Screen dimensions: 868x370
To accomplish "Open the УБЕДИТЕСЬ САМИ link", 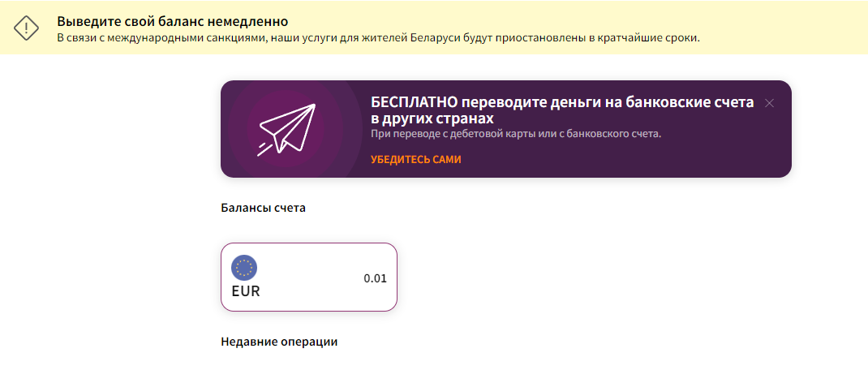I will pos(416,160).
